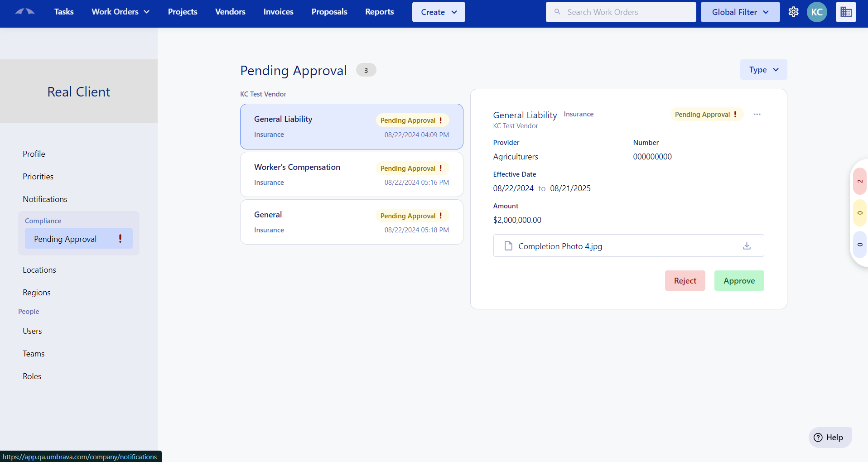The image size is (868, 462).
Task: Open the Reports menu
Action: click(x=379, y=12)
